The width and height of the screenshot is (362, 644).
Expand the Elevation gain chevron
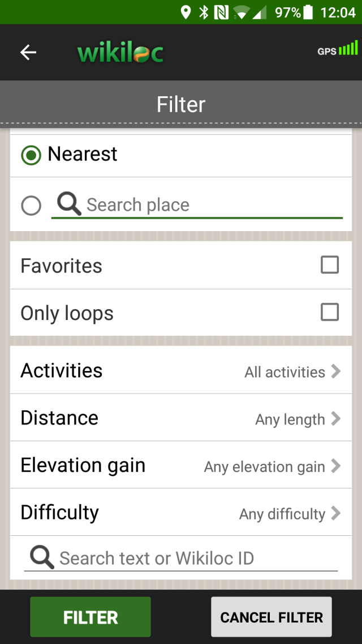[x=336, y=466]
